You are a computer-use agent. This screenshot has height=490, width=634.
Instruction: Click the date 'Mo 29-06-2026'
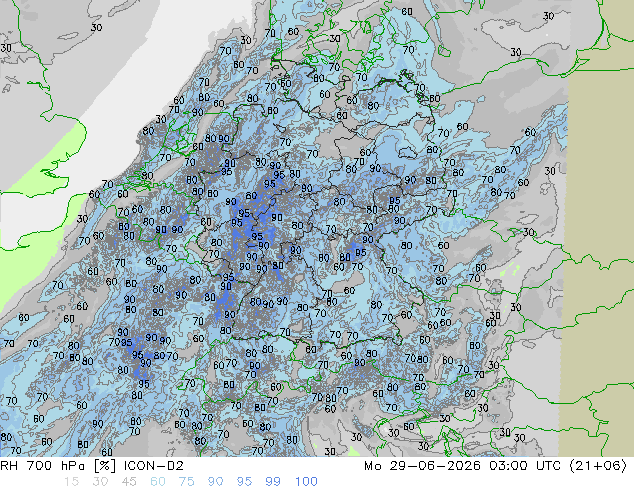[x=422, y=466]
